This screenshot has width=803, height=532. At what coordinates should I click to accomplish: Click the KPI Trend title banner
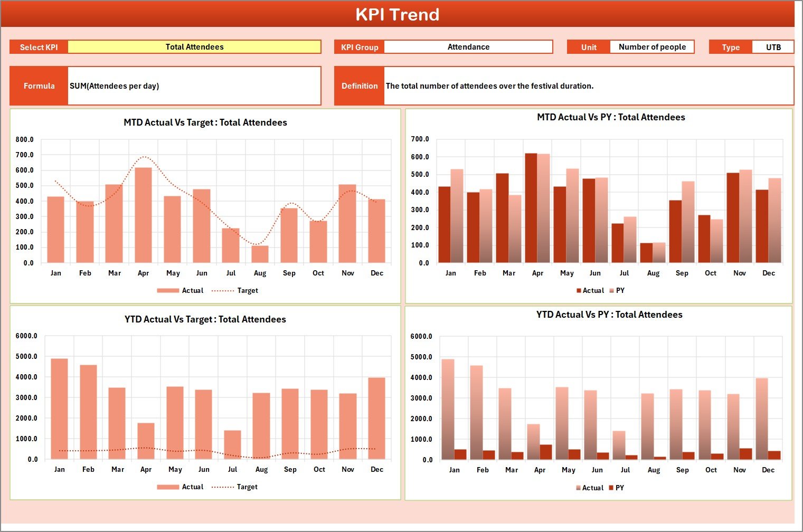[x=399, y=14]
